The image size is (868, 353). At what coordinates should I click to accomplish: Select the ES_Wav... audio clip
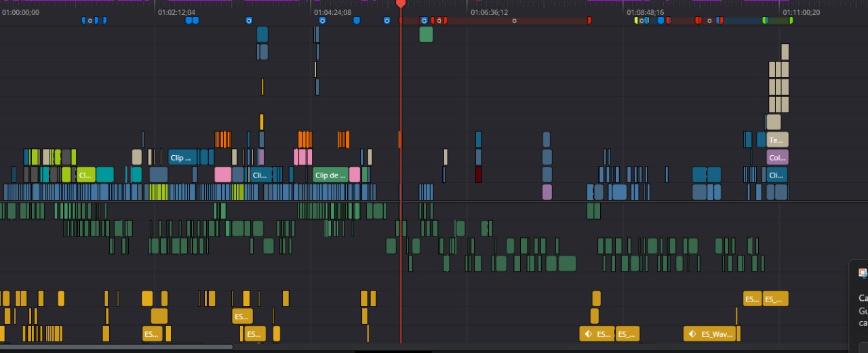click(709, 334)
